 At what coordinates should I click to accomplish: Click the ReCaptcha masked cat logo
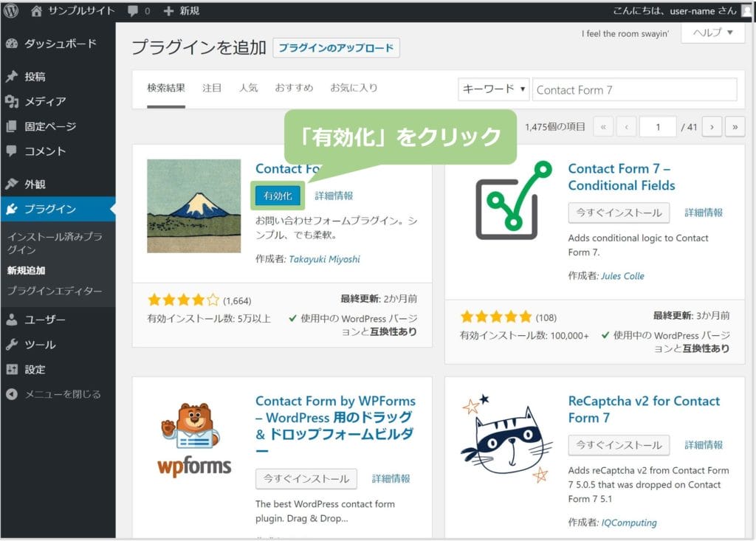(507, 439)
